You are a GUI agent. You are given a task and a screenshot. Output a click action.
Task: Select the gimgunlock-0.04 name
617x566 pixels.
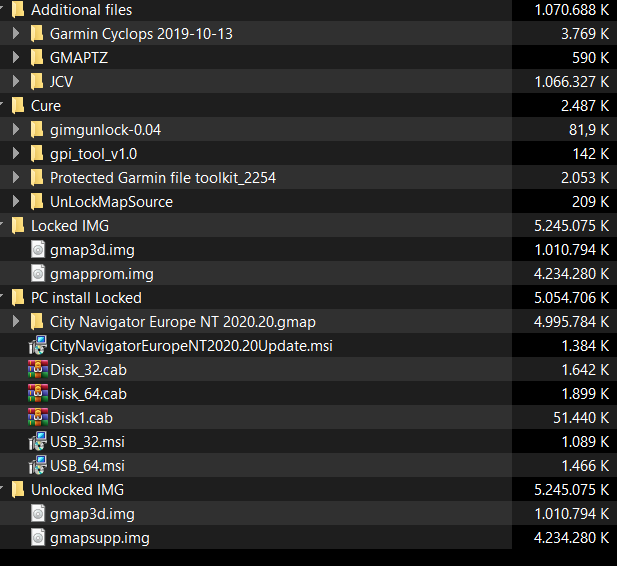(x=105, y=130)
